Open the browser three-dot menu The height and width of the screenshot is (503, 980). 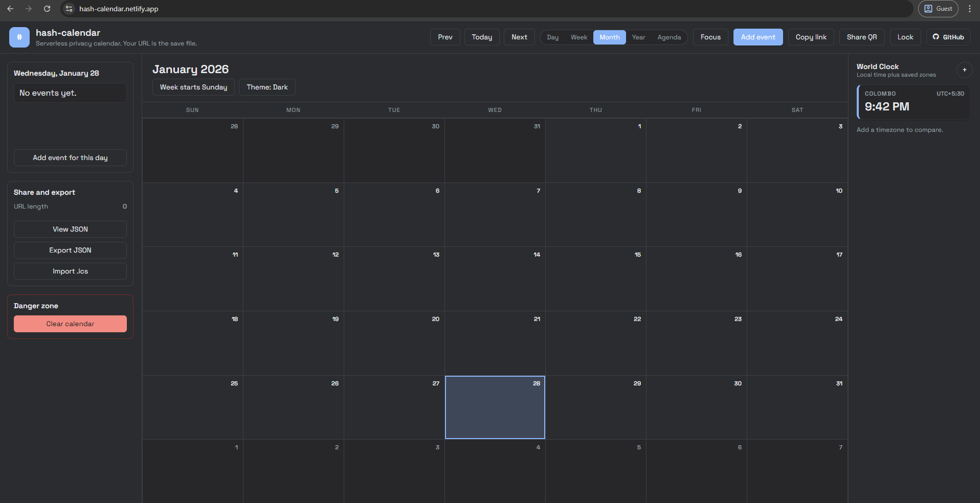(969, 9)
